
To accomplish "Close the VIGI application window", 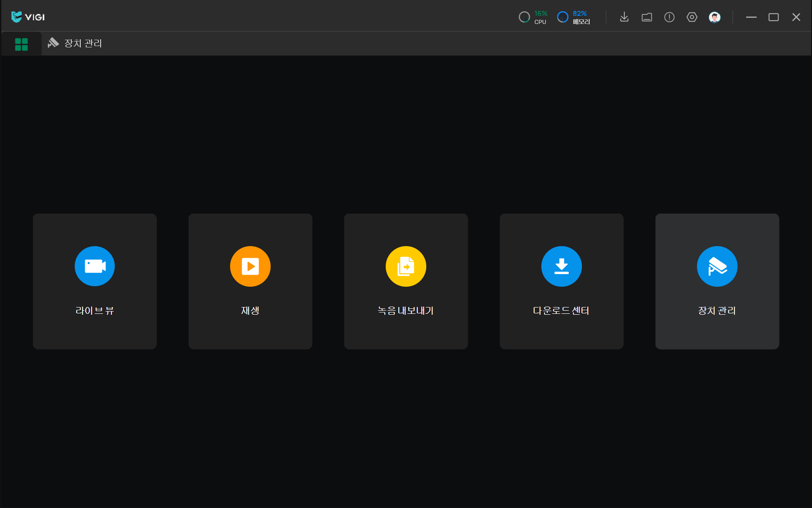I will coord(796,17).
